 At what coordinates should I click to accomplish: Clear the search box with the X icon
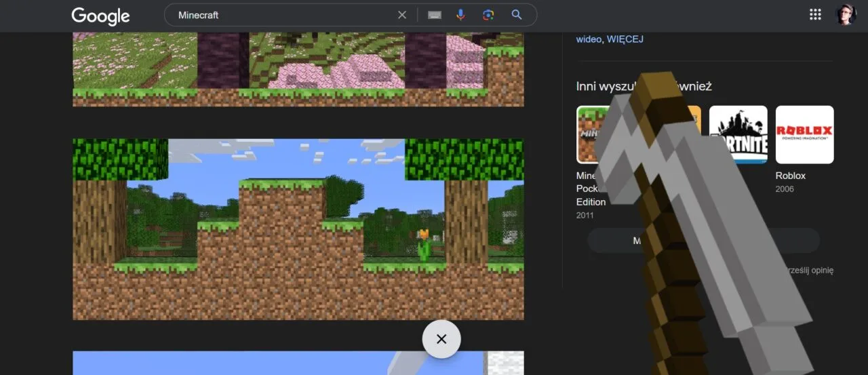tap(402, 15)
